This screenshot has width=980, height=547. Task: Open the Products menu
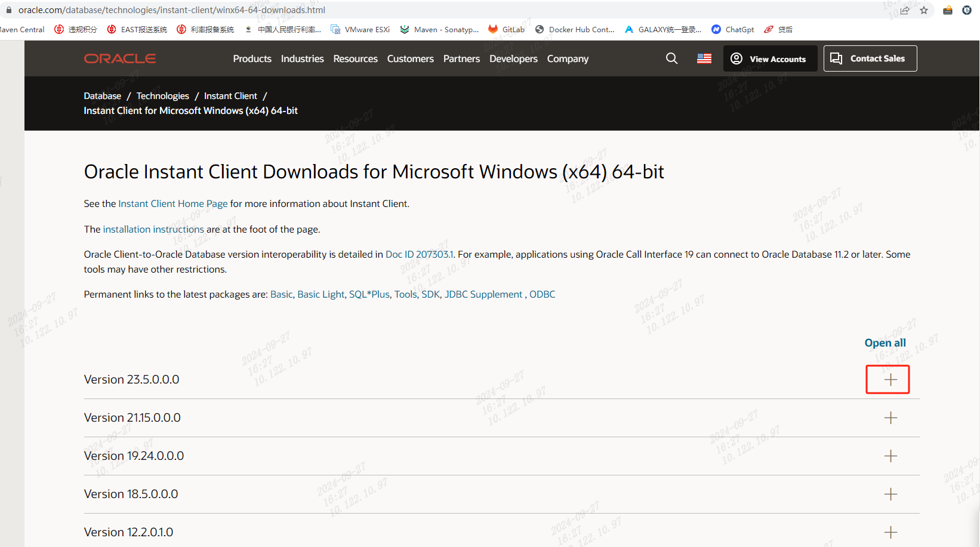coord(252,58)
